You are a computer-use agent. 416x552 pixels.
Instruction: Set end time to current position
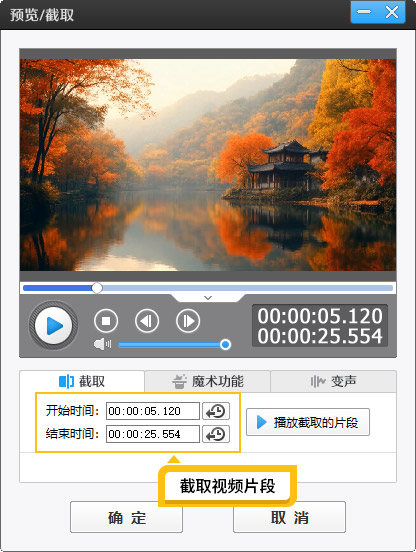coord(216,434)
